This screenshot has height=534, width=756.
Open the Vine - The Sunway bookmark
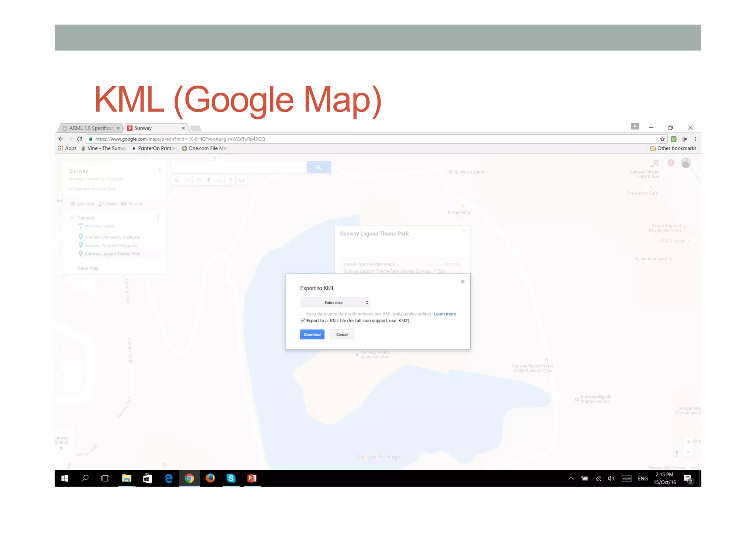coord(104,148)
